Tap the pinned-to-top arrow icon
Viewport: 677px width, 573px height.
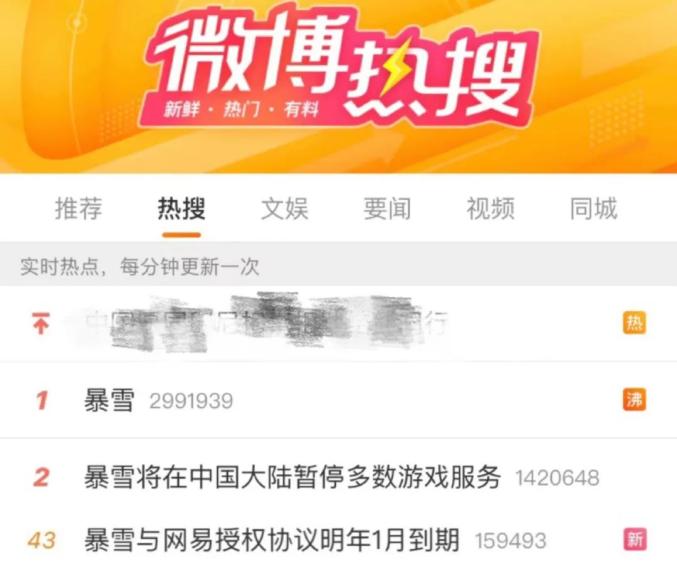pos(41,323)
